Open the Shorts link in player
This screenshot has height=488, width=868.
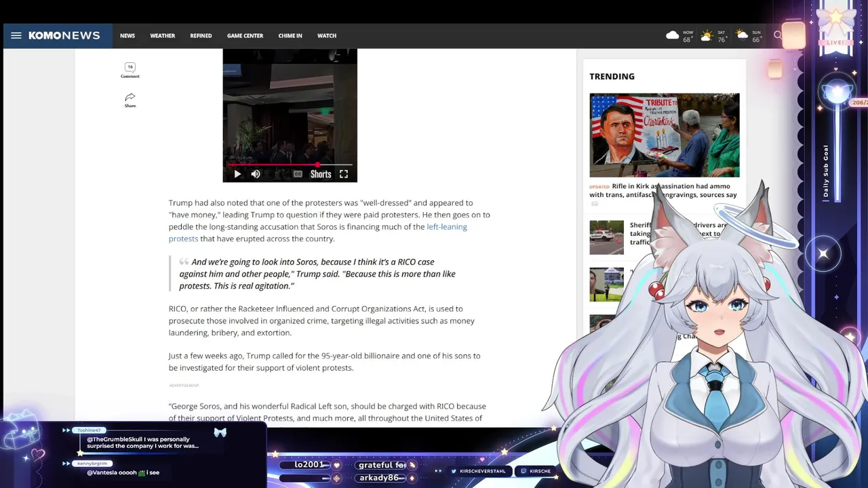click(321, 174)
